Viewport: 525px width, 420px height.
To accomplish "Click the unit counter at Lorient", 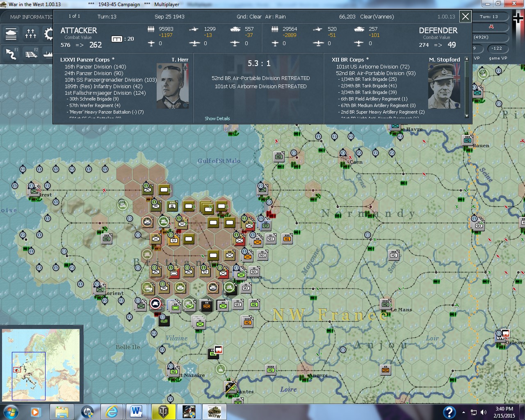I will (x=100, y=289).
